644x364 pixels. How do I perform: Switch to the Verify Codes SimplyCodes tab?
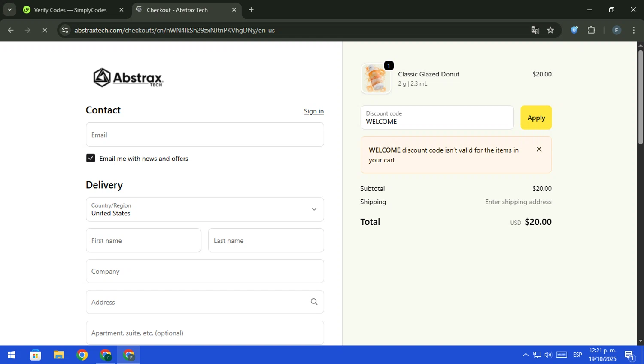click(70, 10)
